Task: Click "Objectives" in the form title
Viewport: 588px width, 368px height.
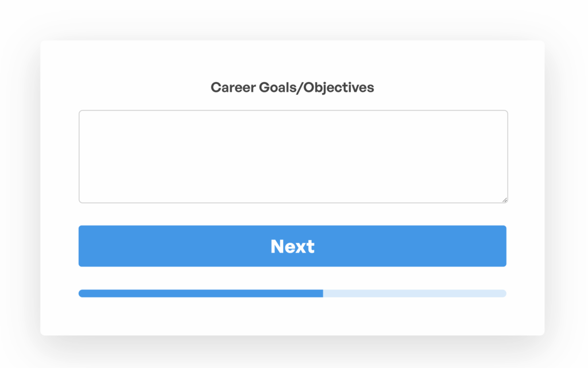Action: point(339,87)
